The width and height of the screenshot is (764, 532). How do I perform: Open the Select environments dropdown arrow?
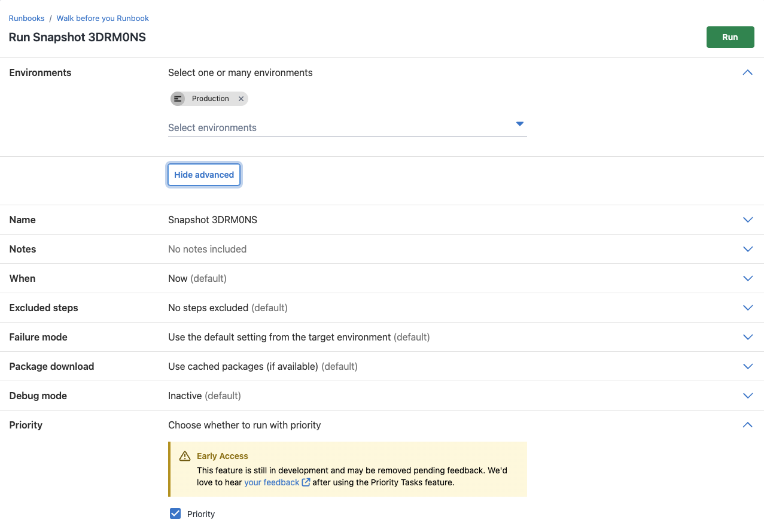519,124
